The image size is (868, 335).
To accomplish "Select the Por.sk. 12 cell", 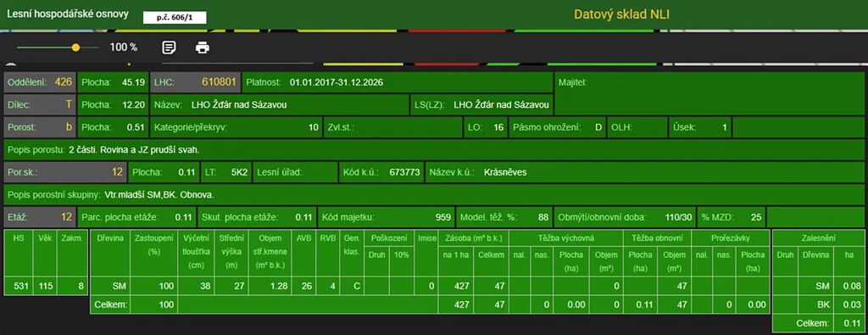I will click(66, 172).
